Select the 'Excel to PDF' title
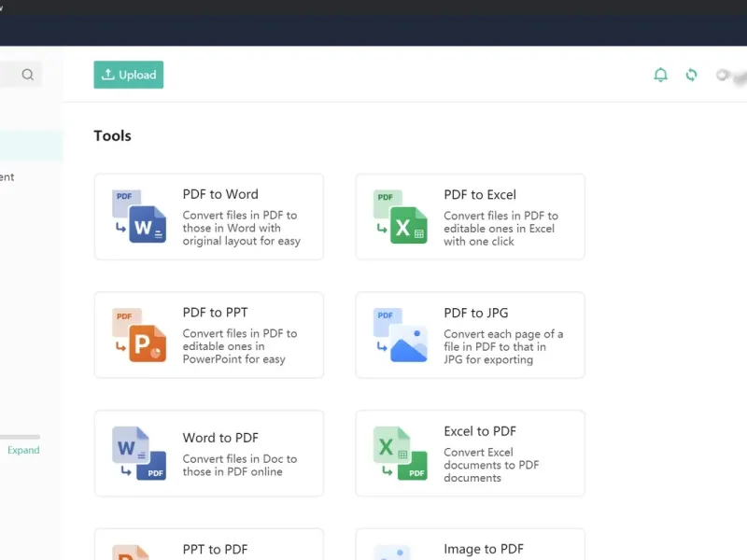 click(480, 431)
